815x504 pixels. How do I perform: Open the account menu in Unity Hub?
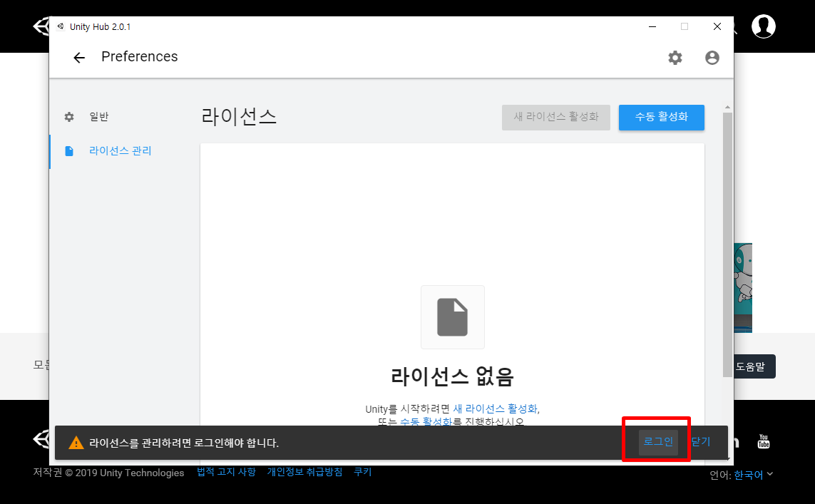tap(712, 58)
